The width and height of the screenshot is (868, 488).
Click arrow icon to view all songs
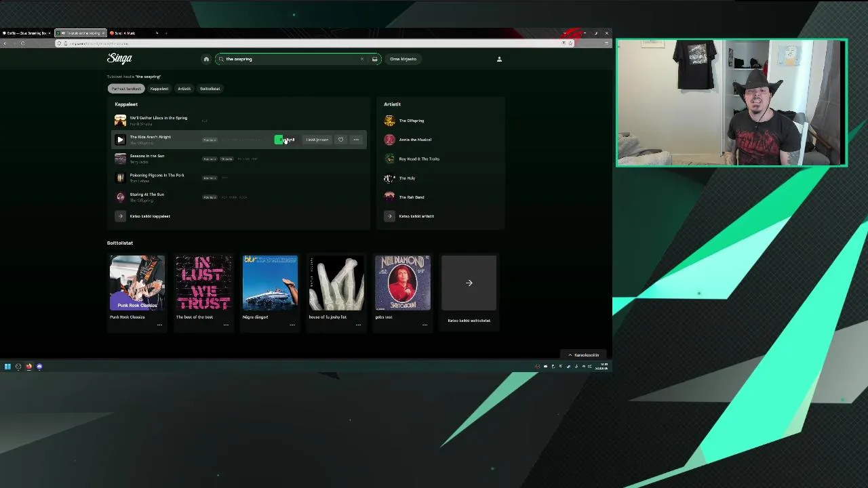(x=120, y=216)
